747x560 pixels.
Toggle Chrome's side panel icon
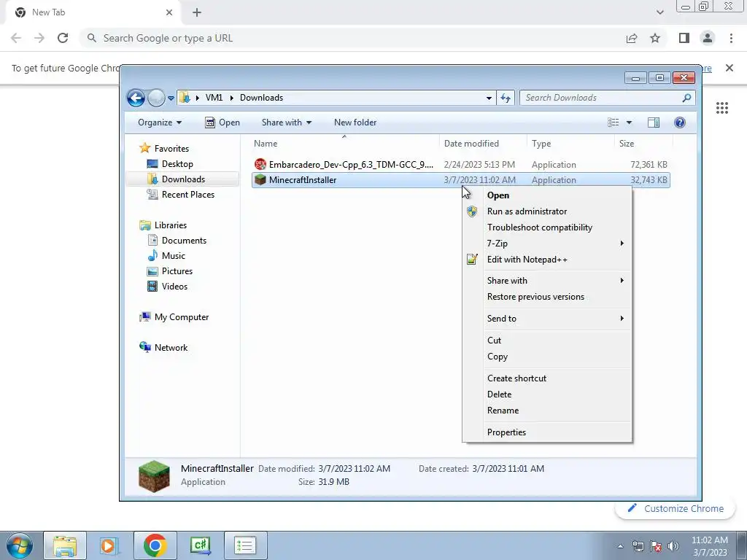click(684, 38)
